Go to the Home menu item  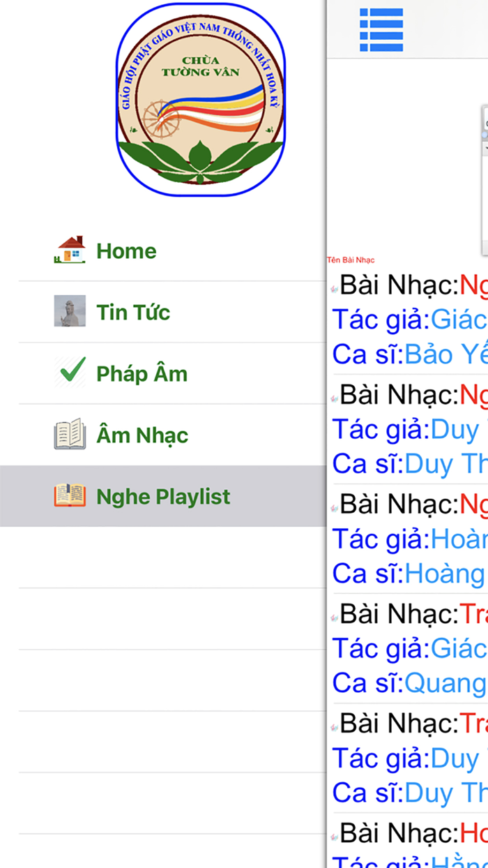click(x=126, y=251)
